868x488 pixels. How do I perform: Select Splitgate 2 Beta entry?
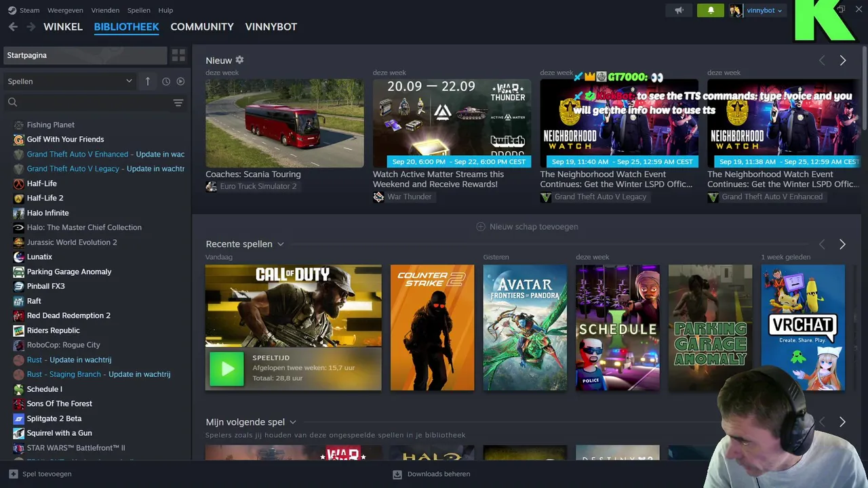[x=54, y=418]
